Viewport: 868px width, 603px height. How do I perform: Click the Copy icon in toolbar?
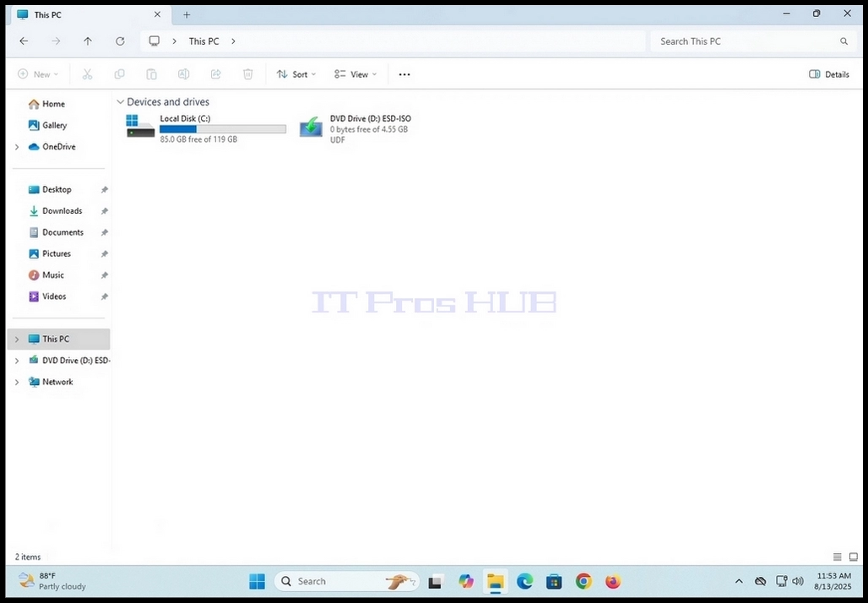(x=119, y=74)
